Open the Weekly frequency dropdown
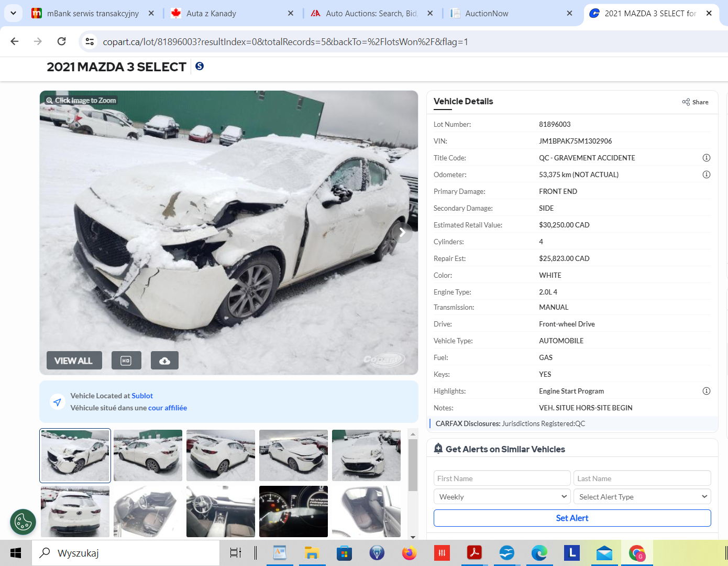The image size is (728, 566). (x=502, y=497)
